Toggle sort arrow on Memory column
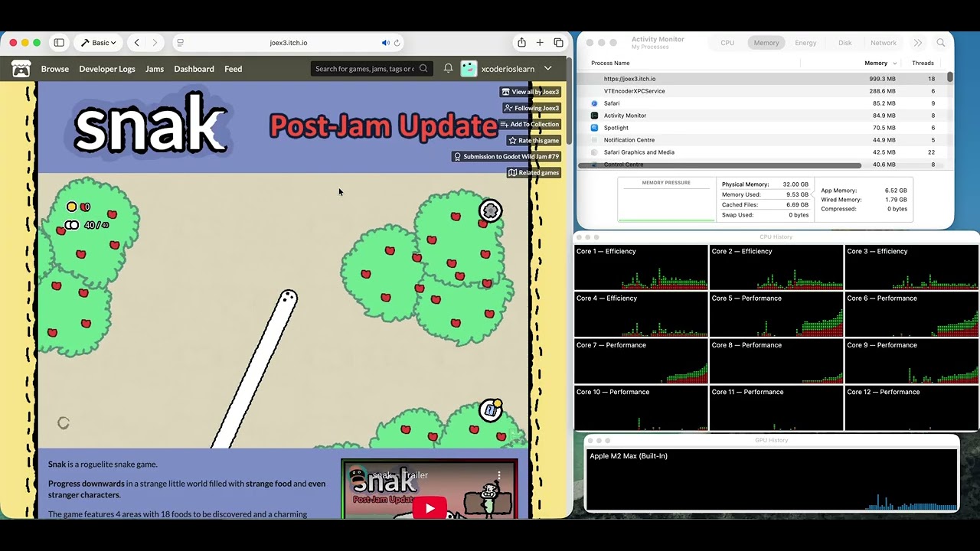 [x=893, y=64]
